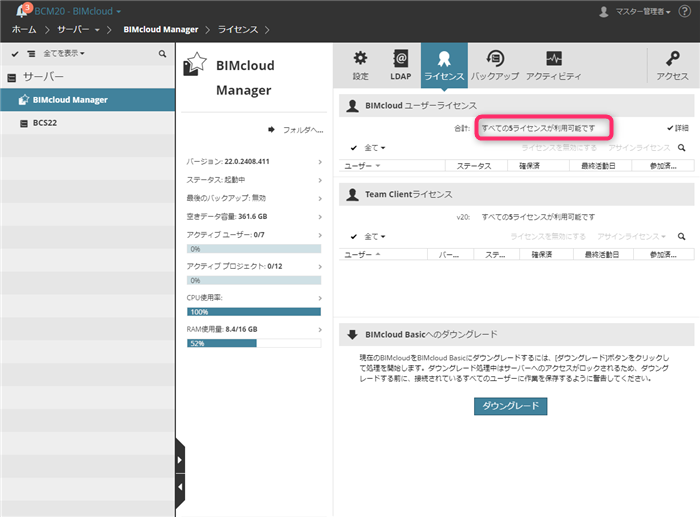Click the BIMcloud user license person icon
Image resolution: width=700 pixels, height=517 pixels.
[352, 106]
